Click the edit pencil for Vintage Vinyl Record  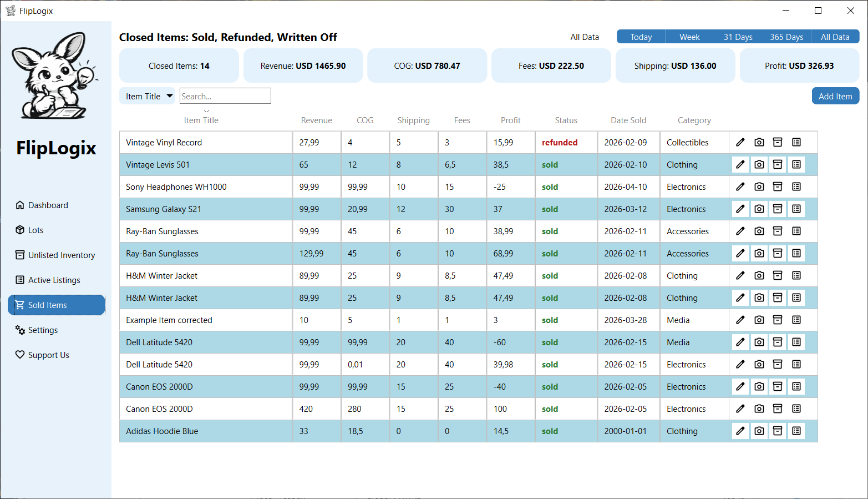740,143
